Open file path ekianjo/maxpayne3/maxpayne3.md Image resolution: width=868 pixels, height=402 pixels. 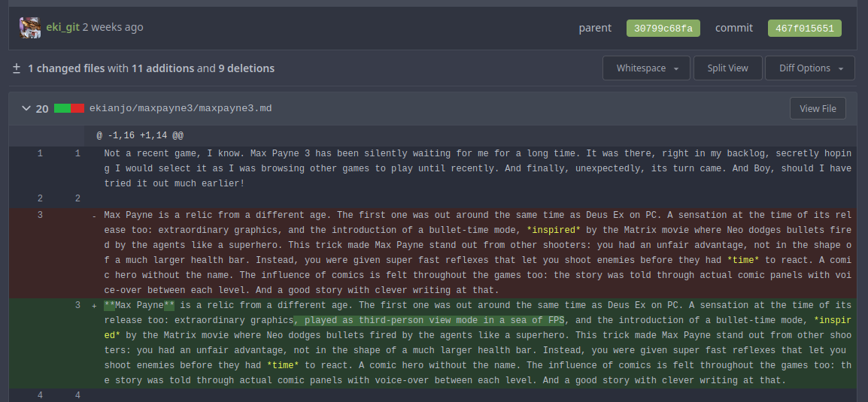coord(181,108)
